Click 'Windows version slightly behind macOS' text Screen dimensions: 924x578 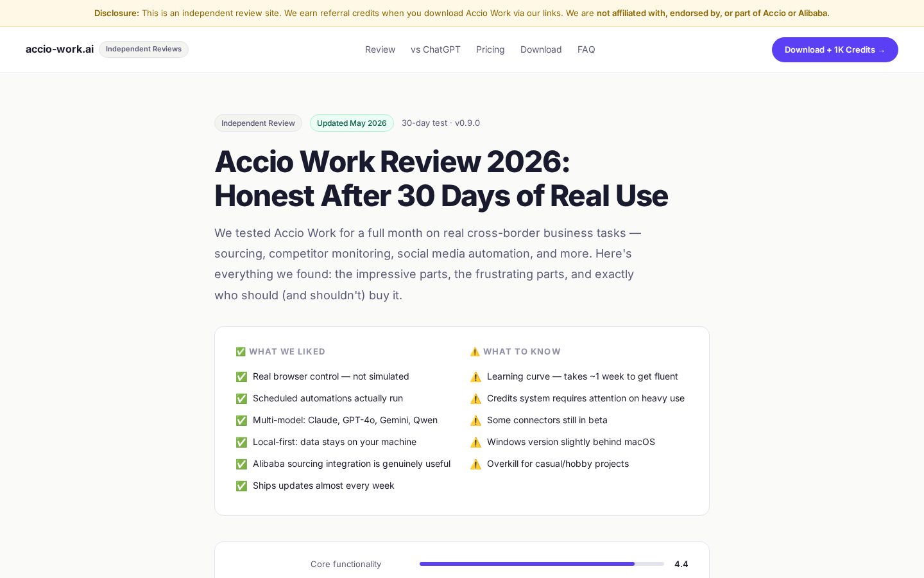[571, 442]
